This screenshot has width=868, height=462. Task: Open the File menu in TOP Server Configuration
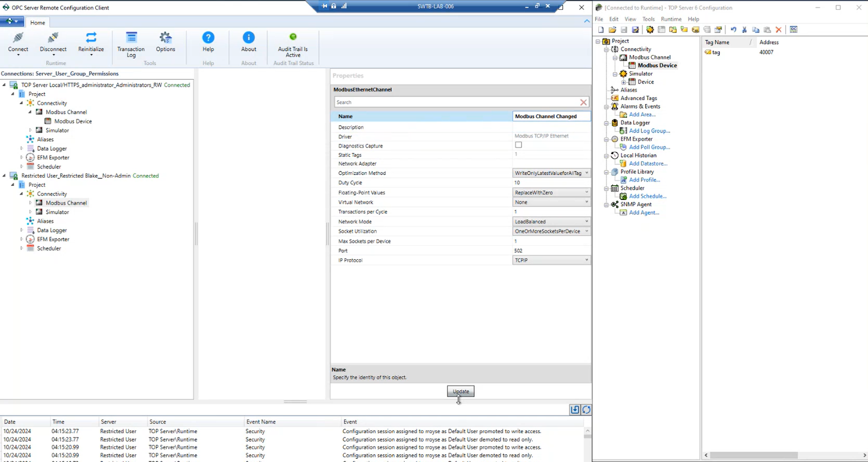click(599, 19)
